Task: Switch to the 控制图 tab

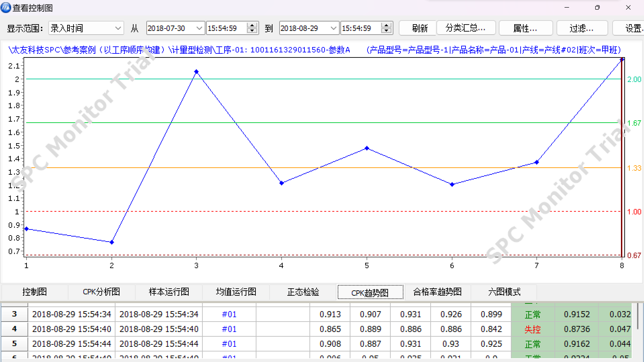Action: [34, 292]
